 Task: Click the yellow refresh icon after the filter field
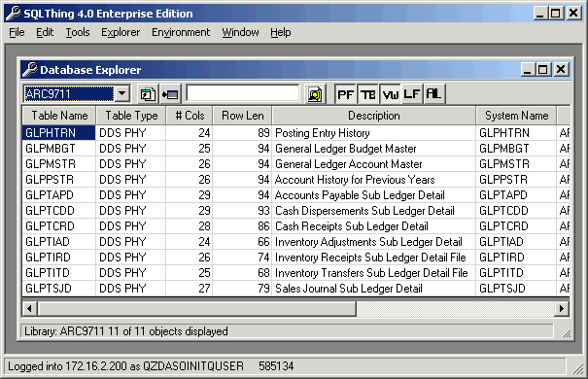(315, 93)
